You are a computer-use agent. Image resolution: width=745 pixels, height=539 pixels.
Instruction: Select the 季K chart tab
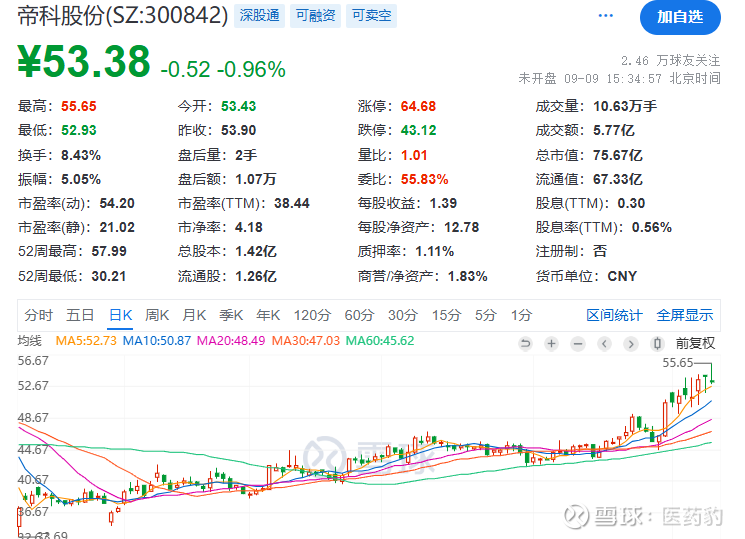point(231,315)
